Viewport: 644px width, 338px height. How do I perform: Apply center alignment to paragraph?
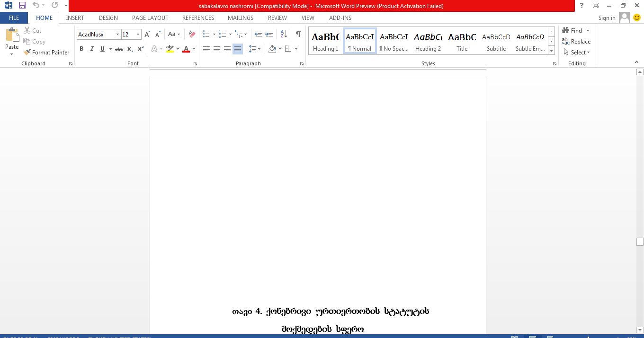(x=217, y=49)
